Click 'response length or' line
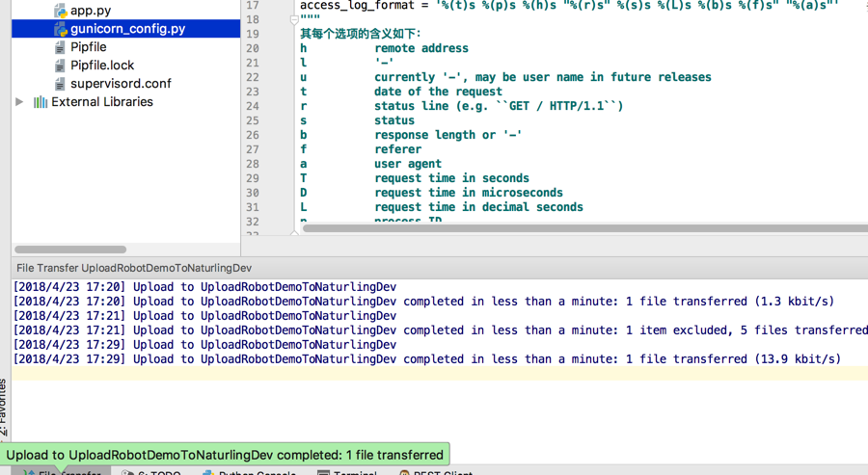Viewport: 868px width, 475px height. [448, 135]
